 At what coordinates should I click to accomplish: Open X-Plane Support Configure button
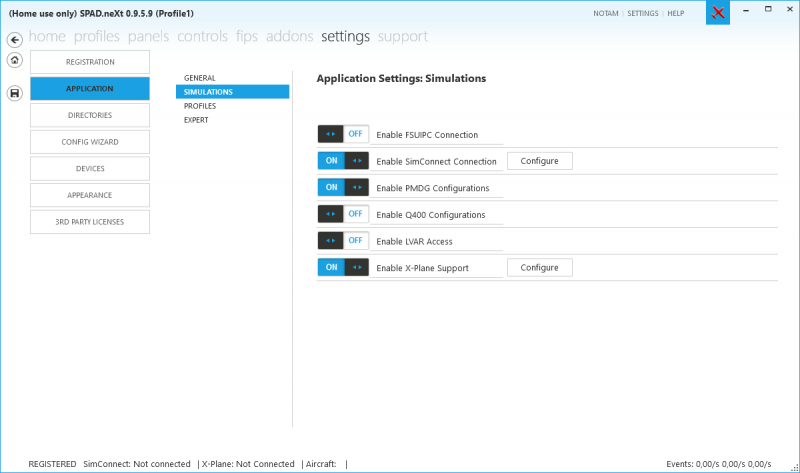[539, 267]
